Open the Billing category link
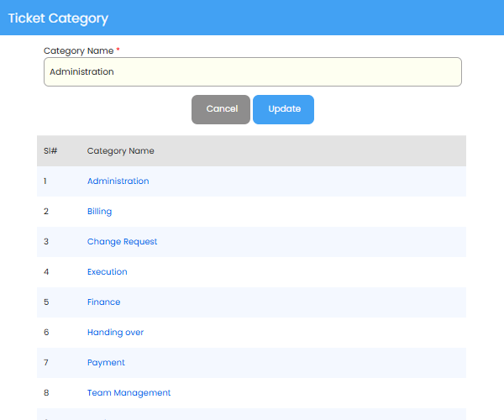This screenshot has width=504, height=420. pos(100,212)
